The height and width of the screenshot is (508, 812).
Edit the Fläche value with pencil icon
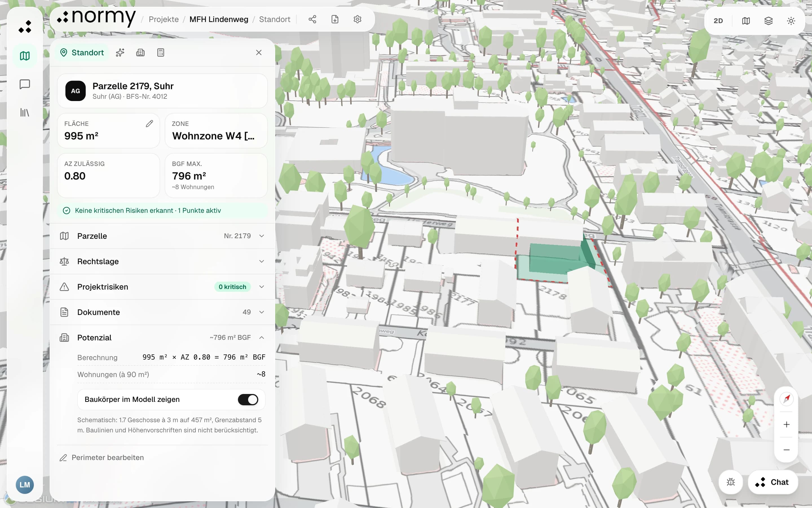[x=149, y=124]
